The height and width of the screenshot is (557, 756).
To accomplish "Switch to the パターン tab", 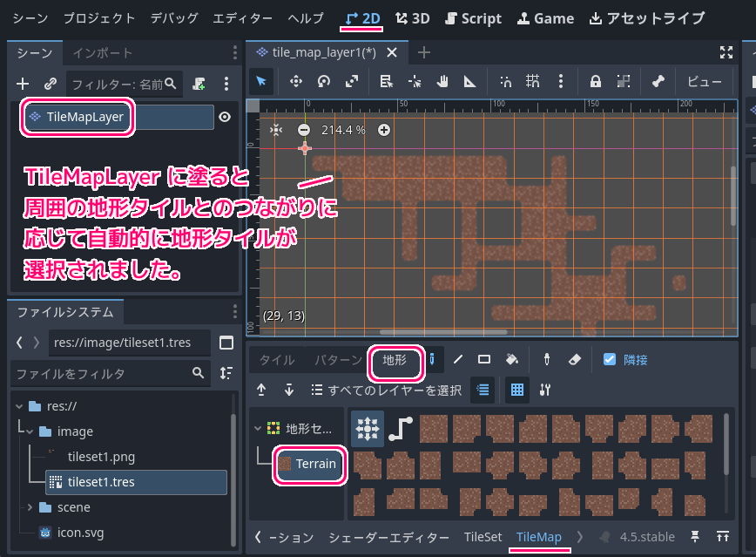I will click(x=338, y=360).
